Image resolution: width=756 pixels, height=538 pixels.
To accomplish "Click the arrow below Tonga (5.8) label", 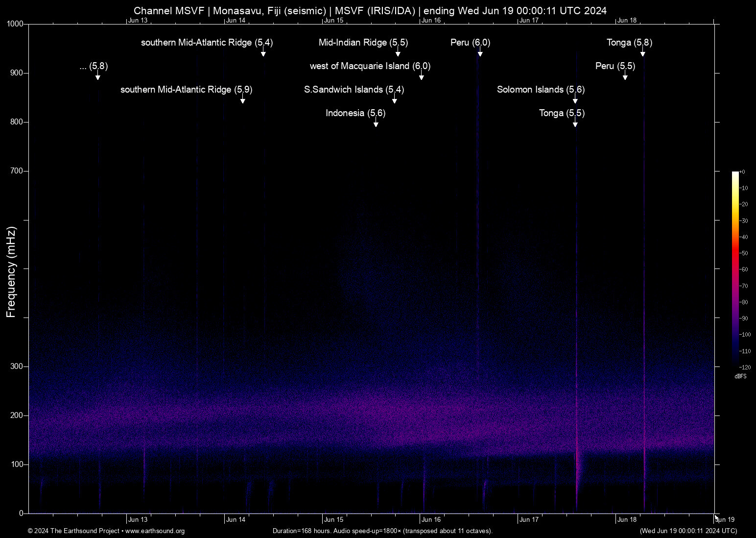I will click(642, 53).
